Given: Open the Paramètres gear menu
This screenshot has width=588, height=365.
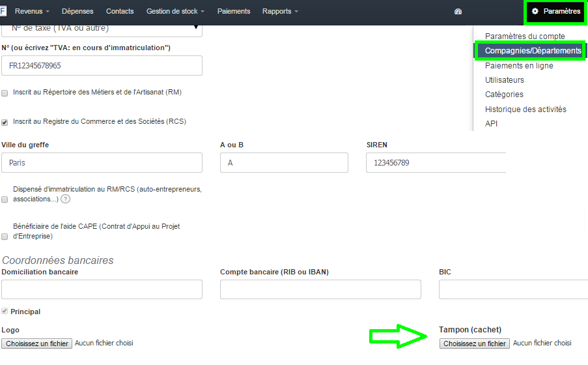Looking at the screenshot, I should pos(556,11).
